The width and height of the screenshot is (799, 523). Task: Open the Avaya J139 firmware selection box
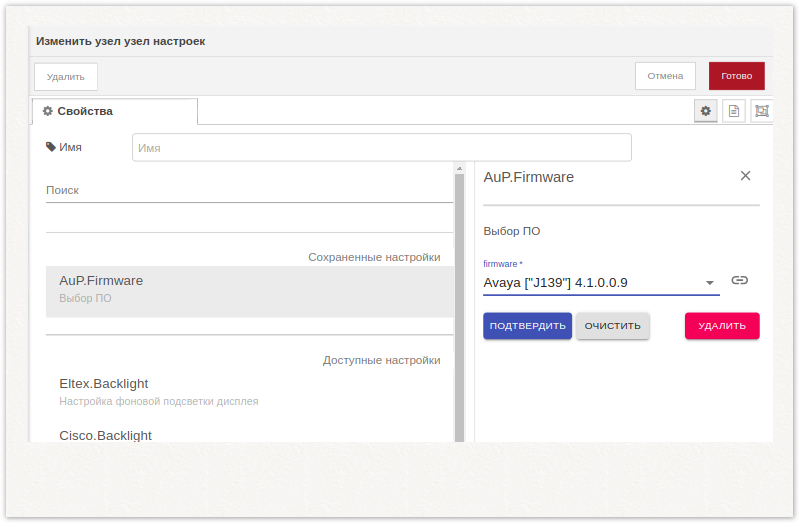pos(590,283)
